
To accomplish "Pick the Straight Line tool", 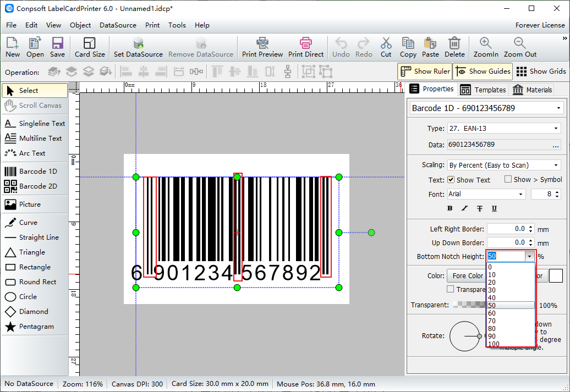I will 35,238.
